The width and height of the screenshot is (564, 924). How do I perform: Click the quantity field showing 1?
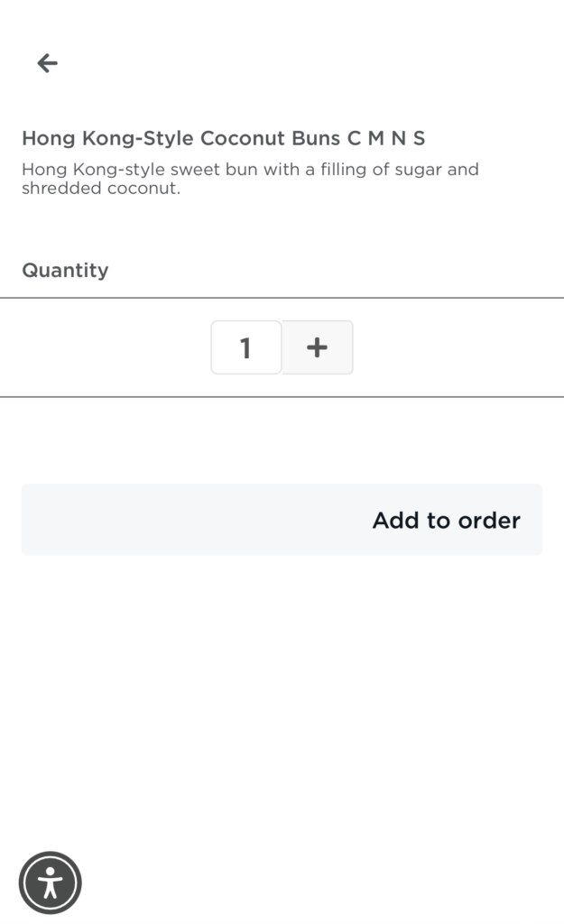click(x=245, y=347)
